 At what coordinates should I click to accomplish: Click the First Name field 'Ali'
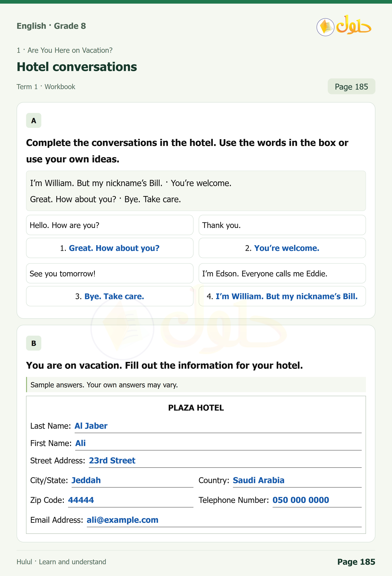(219, 444)
